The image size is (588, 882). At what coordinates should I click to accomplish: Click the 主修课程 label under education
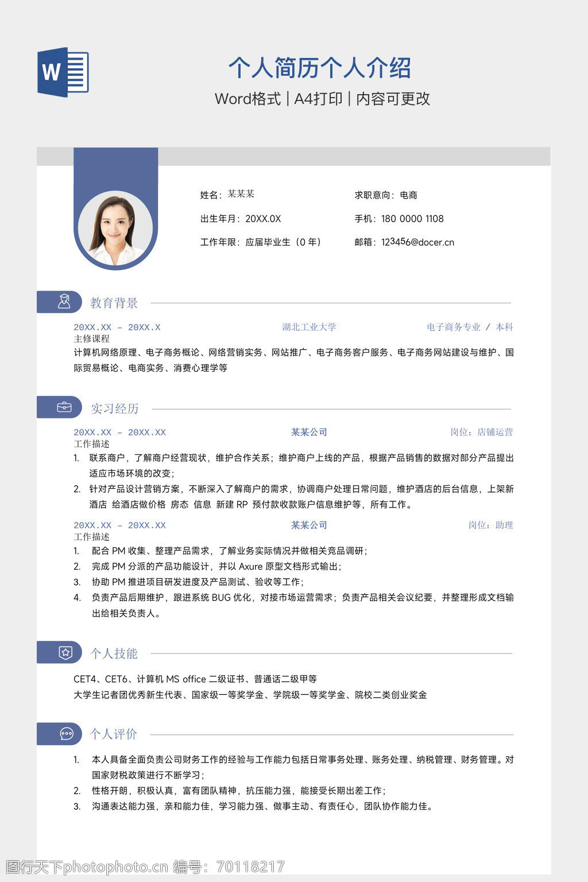(91, 339)
